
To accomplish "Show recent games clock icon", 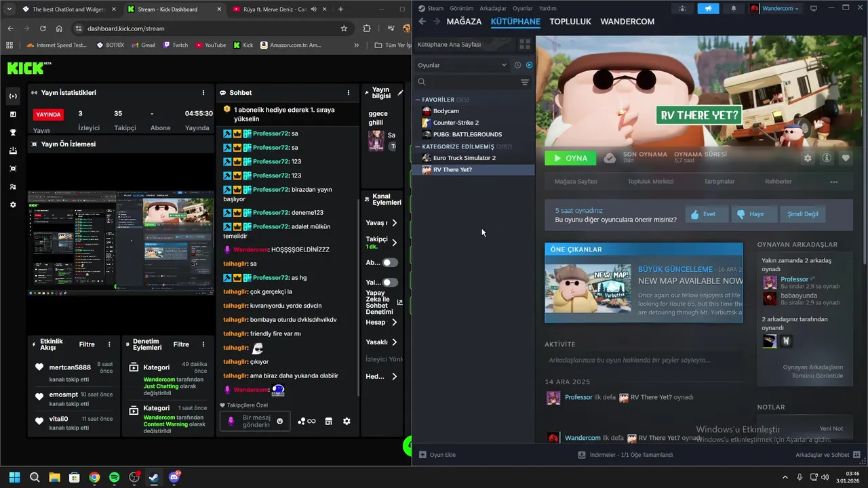I will point(517,65).
